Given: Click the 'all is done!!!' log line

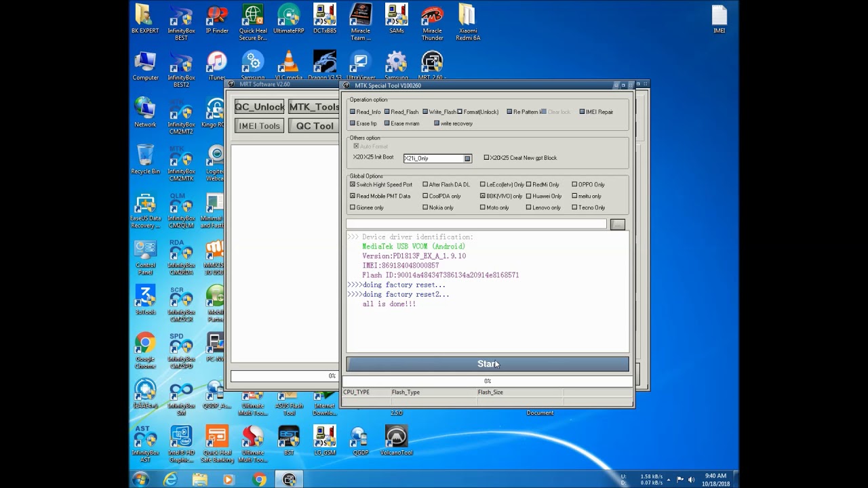Looking at the screenshot, I should [x=389, y=304].
